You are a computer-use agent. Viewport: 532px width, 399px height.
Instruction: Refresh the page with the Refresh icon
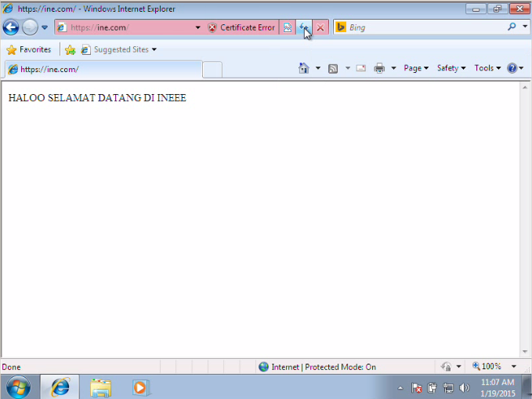pyautogui.click(x=304, y=27)
